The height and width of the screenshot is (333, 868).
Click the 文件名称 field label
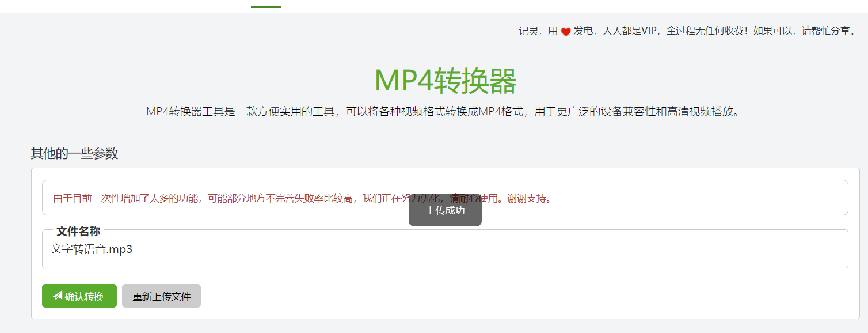point(78,232)
